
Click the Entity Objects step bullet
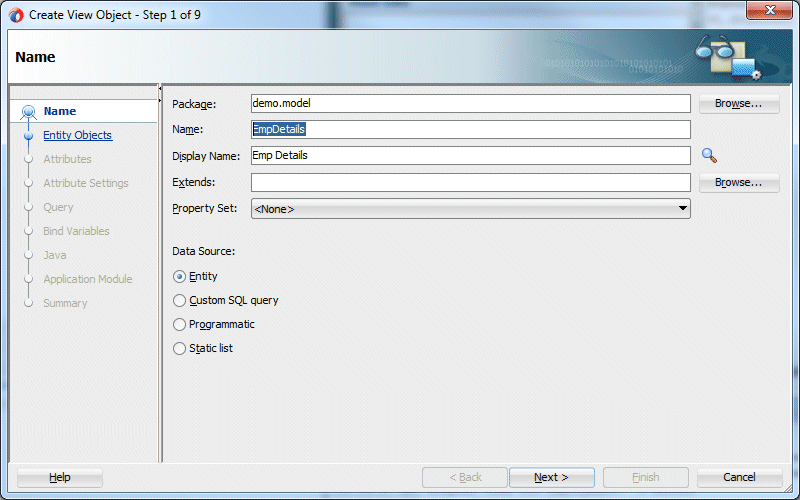(x=29, y=135)
